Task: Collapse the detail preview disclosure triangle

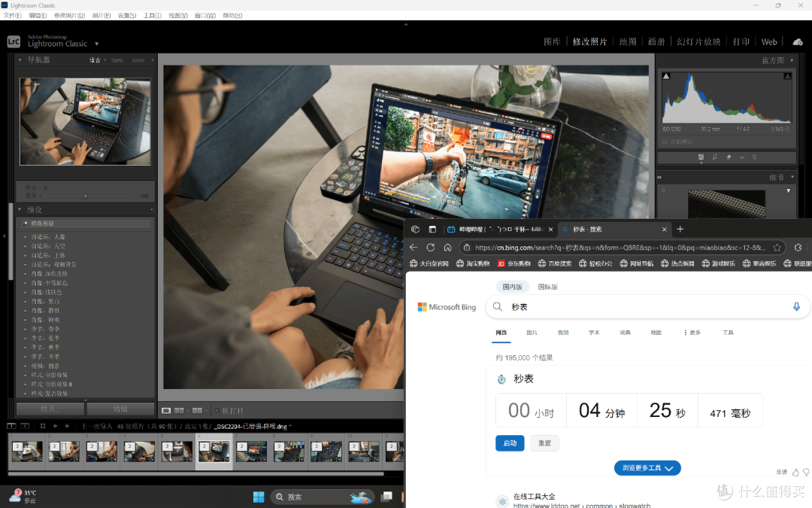Action: point(788,190)
